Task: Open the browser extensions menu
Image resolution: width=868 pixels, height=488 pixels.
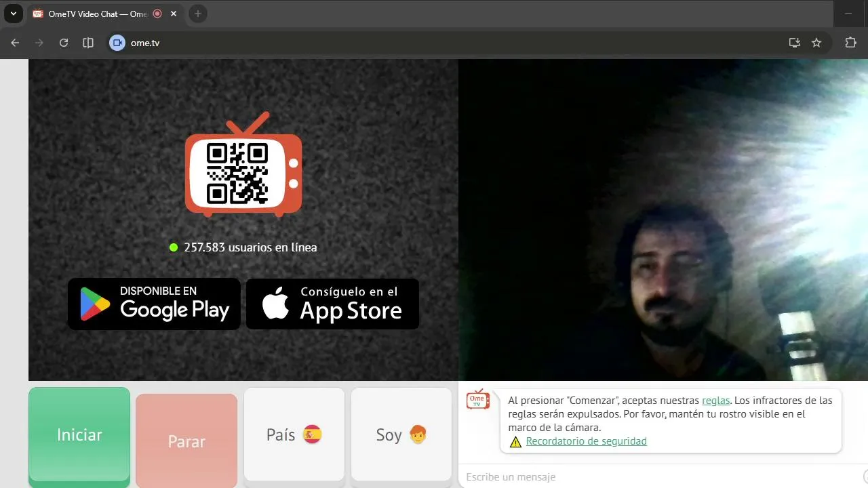Action: [x=850, y=43]
